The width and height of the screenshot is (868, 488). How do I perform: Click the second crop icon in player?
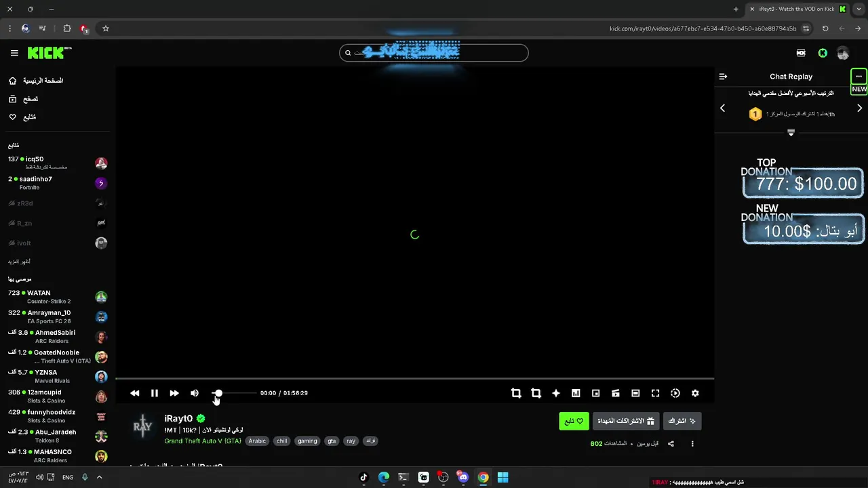[x=536, y=393]
